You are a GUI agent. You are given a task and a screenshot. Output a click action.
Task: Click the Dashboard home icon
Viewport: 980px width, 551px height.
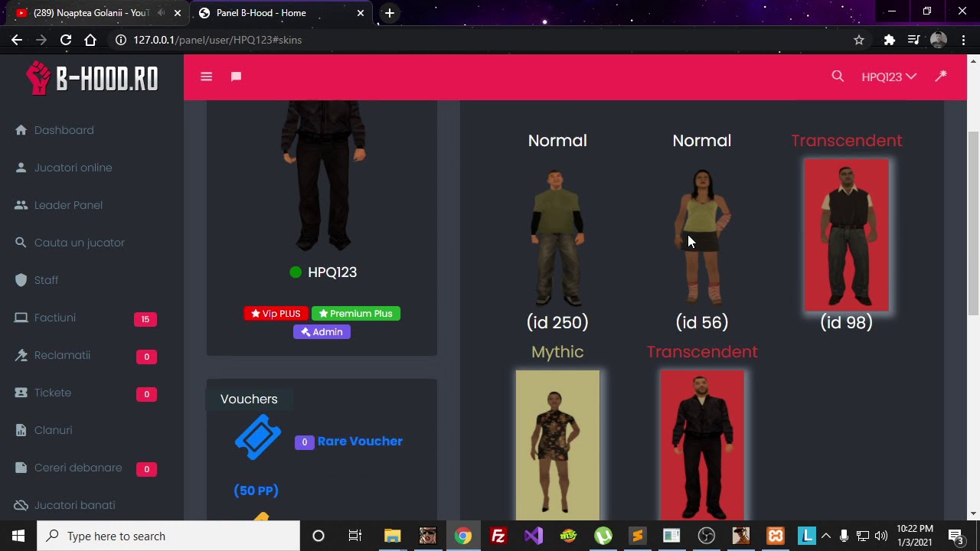coord(21,130)
